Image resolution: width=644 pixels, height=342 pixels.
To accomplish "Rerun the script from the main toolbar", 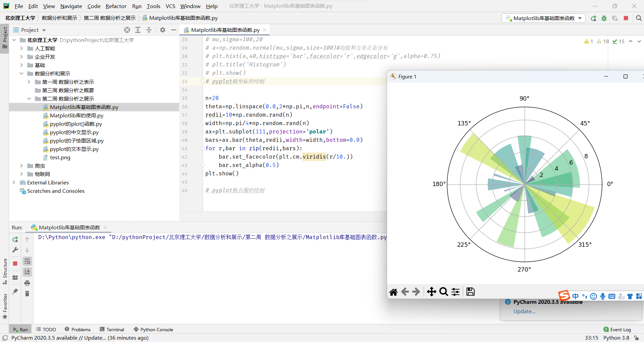I will (593, 18).
